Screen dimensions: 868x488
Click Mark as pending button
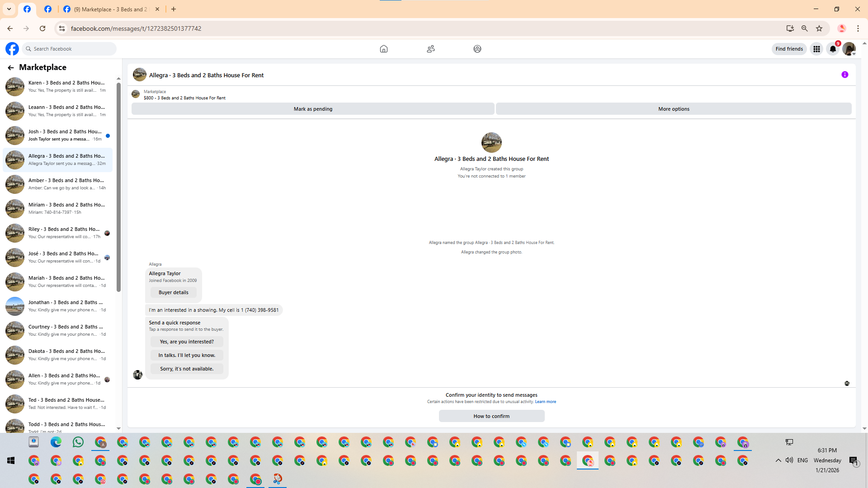coord(313,109)
